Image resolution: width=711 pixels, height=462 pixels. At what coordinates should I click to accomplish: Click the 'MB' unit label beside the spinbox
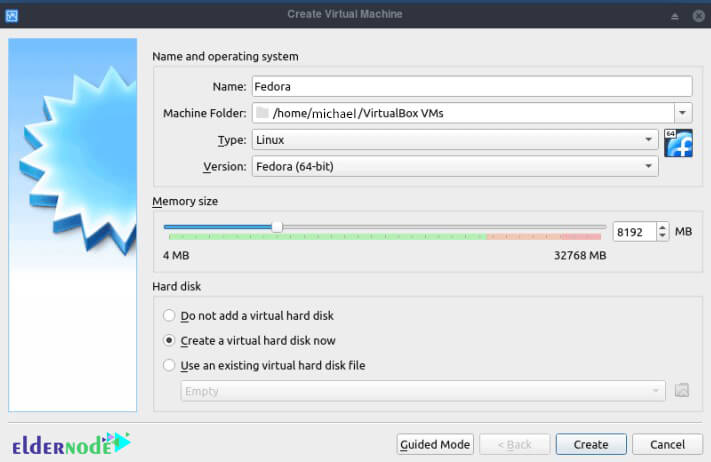pyautogui.click(x=683, y=232)
